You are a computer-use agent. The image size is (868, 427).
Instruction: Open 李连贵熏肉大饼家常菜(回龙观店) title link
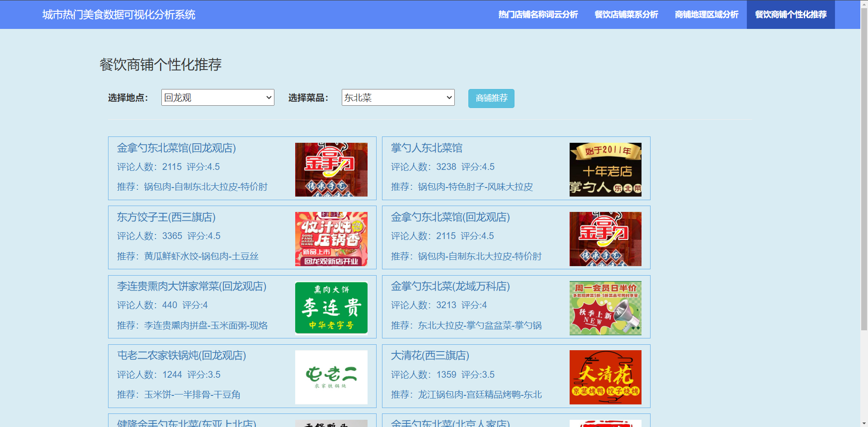[x=192, y=286]
